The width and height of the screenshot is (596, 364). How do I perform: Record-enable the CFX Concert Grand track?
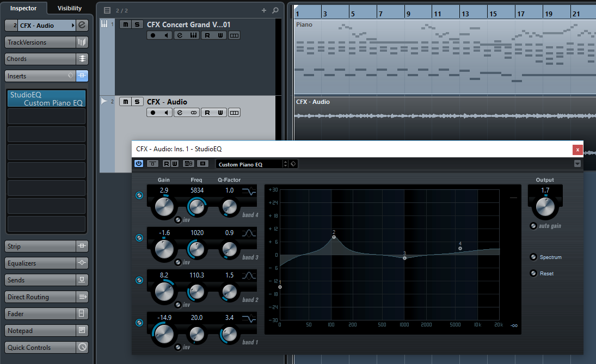click(153, 35)
